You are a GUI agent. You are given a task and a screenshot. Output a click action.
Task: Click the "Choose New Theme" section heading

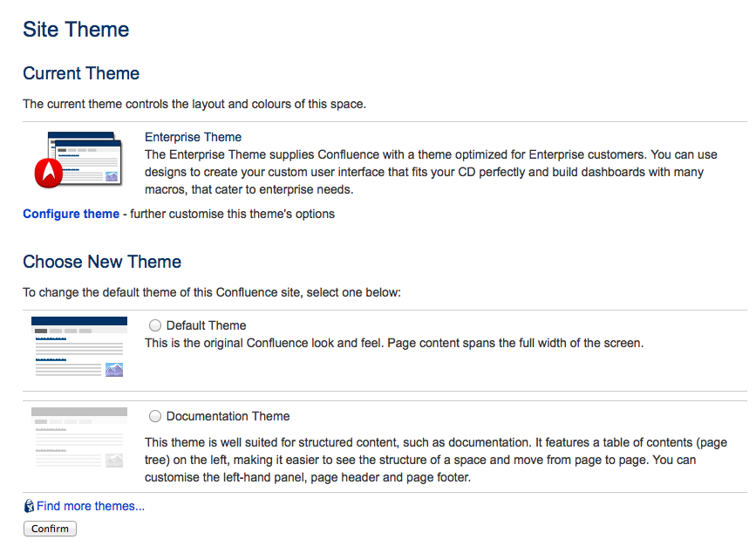coord(102,262)
